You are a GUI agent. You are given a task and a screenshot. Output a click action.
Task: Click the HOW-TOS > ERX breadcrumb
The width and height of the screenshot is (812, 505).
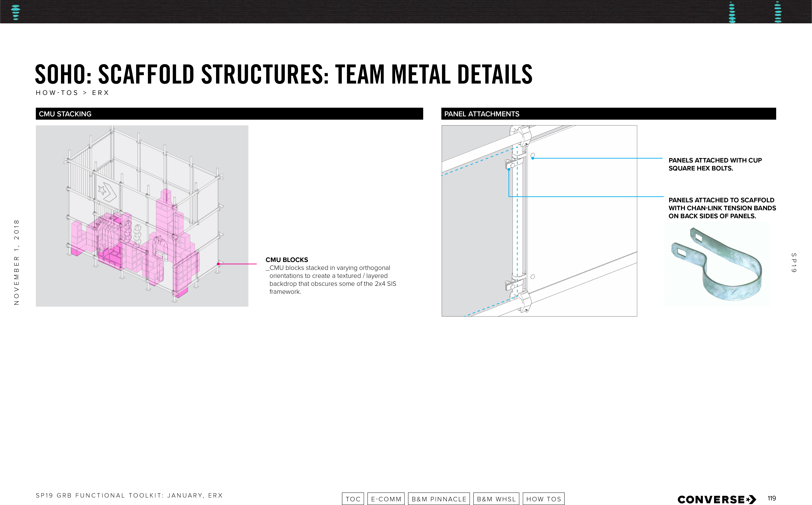[x=72, y=92]
